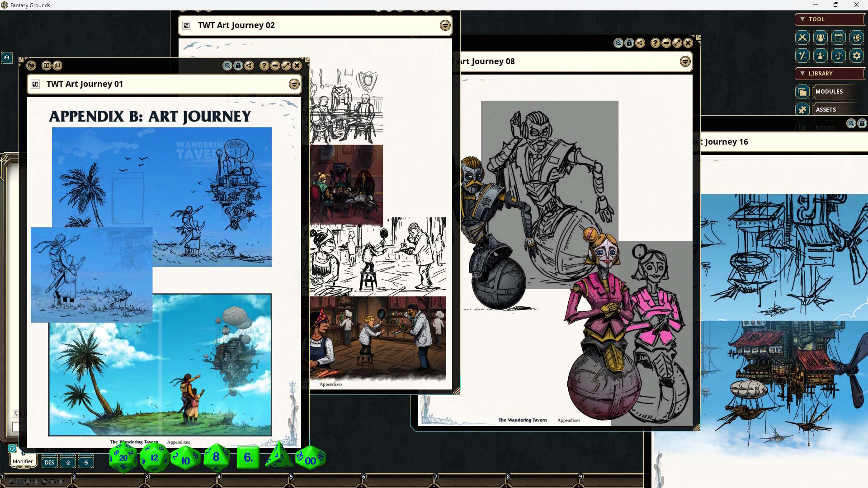The height and width of the screenshot is (488, 868).
Task: Open the Art Journey 02 title menu dropdown
Action: tap(445, 25)
